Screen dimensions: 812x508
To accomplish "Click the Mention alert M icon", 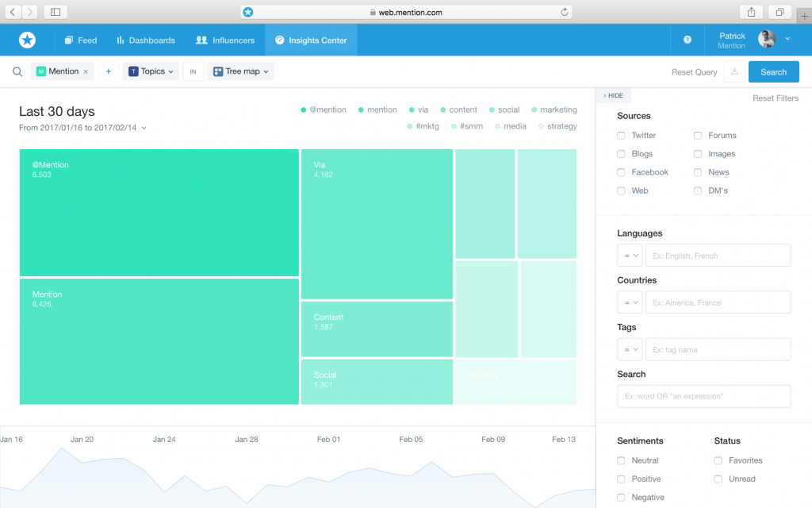I will (x=41, y=71).
